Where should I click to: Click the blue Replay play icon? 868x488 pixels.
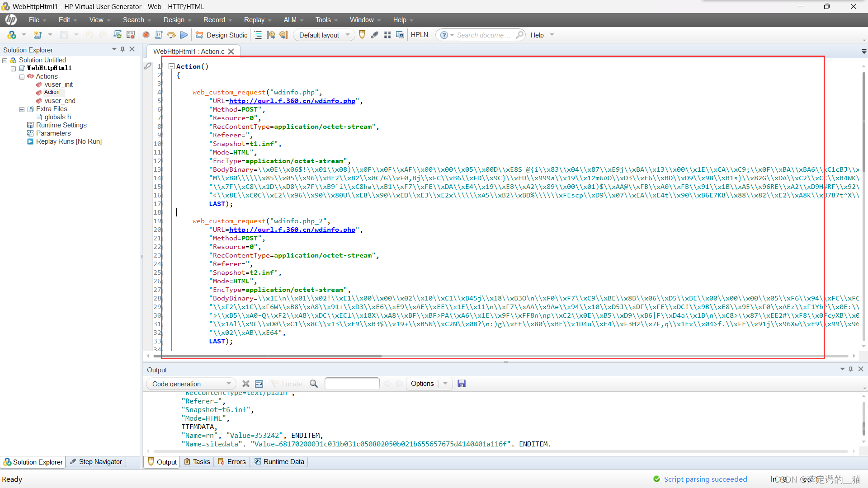(184, 35)
